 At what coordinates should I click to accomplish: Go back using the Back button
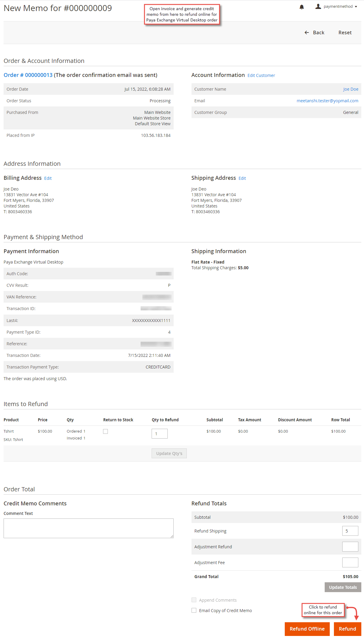(x=314, y=32)
